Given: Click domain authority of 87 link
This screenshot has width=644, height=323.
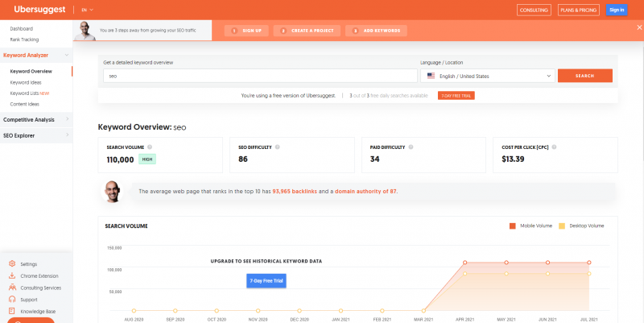Looking at the screenshot, I should tap(365, 191).
